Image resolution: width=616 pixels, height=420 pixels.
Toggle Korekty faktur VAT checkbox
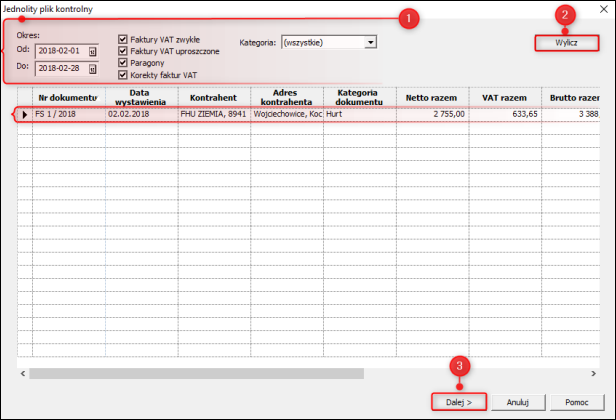coord(123,75)
